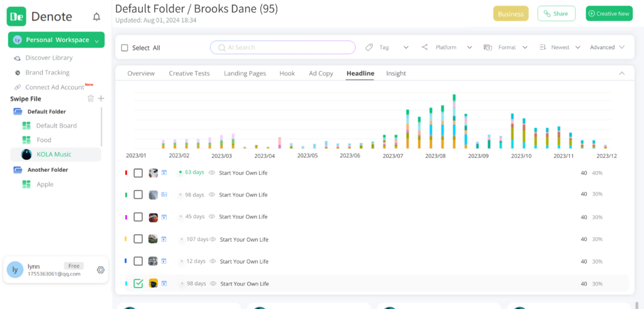
Task: Uncheck the selected last row checkbox
Action: (x=138, y=284)
